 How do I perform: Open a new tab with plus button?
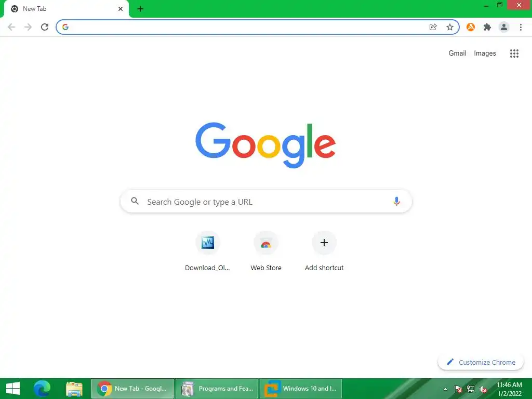pos(140,9)
